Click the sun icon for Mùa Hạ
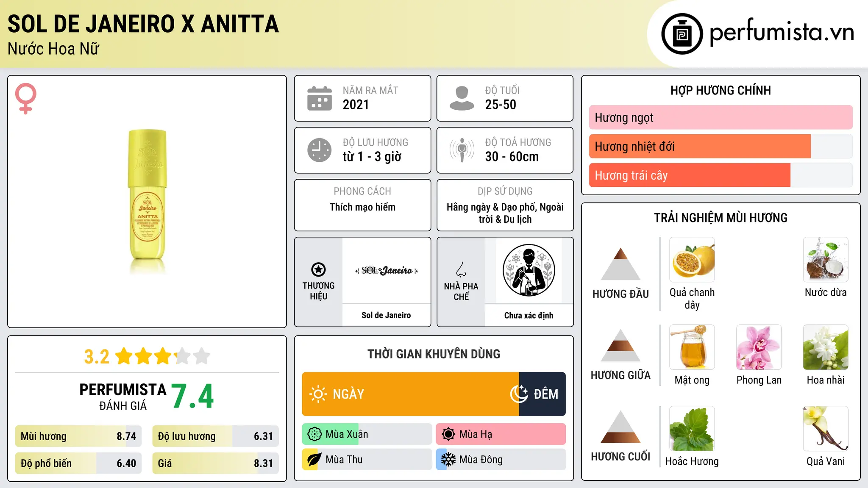Image resolution: width=868 pixels, height=488 pixels. [x=448, y=434]
